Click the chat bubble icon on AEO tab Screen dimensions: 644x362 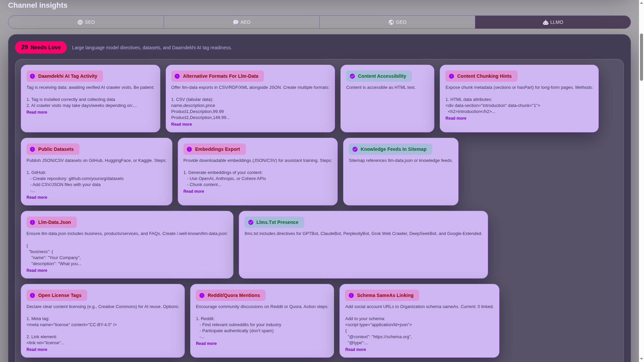(236, 22)
